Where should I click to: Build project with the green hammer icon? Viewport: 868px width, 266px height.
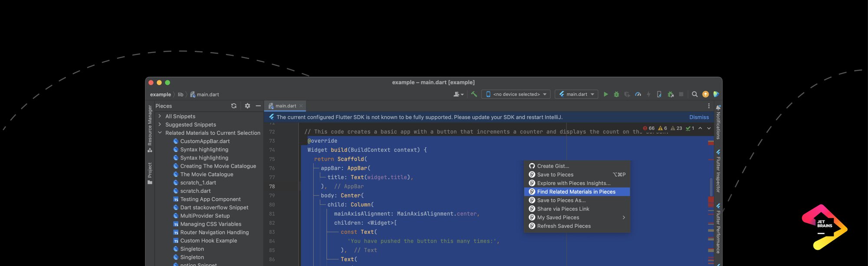pyautogui.click(x=474, y=94)
